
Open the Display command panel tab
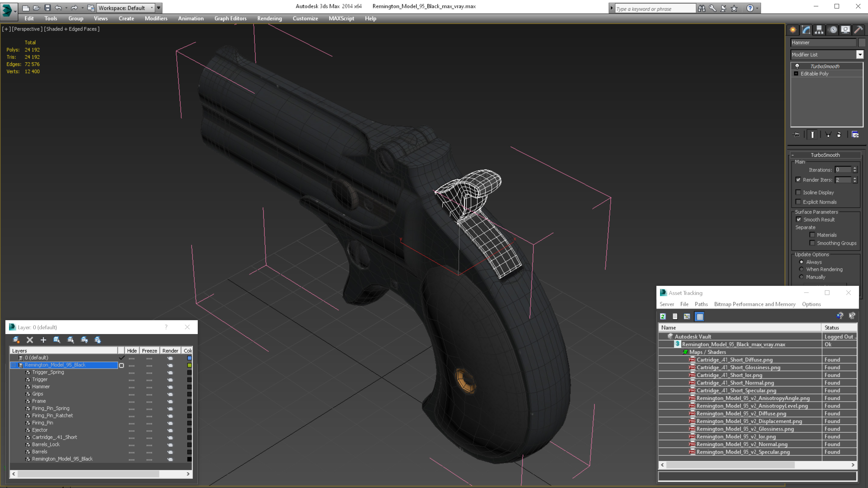click(845, 30)
